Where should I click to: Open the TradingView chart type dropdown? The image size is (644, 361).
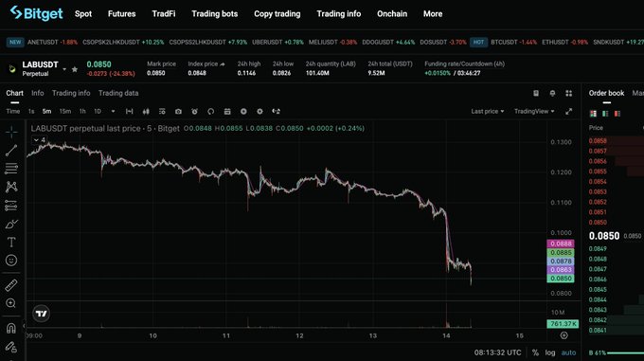tap(534, 111)
